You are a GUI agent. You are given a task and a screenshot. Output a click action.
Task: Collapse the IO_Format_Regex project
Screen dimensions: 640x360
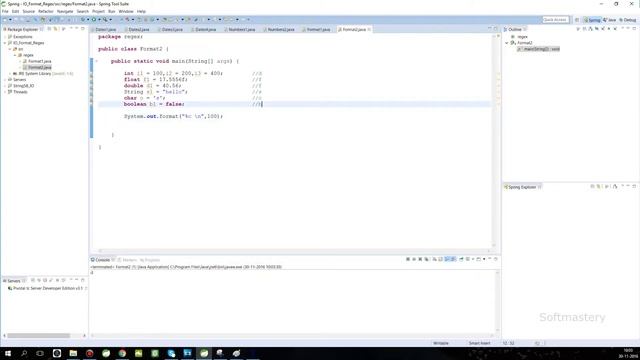(5, 43)
